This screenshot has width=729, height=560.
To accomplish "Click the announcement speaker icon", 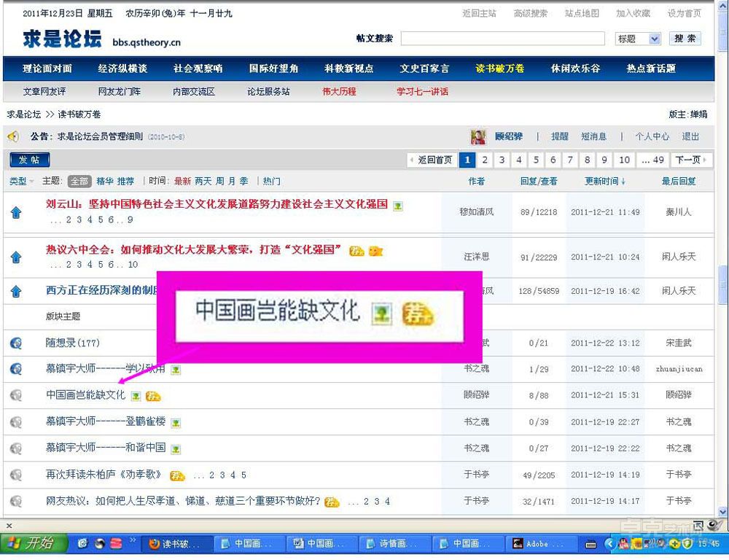I will (13, 136).
